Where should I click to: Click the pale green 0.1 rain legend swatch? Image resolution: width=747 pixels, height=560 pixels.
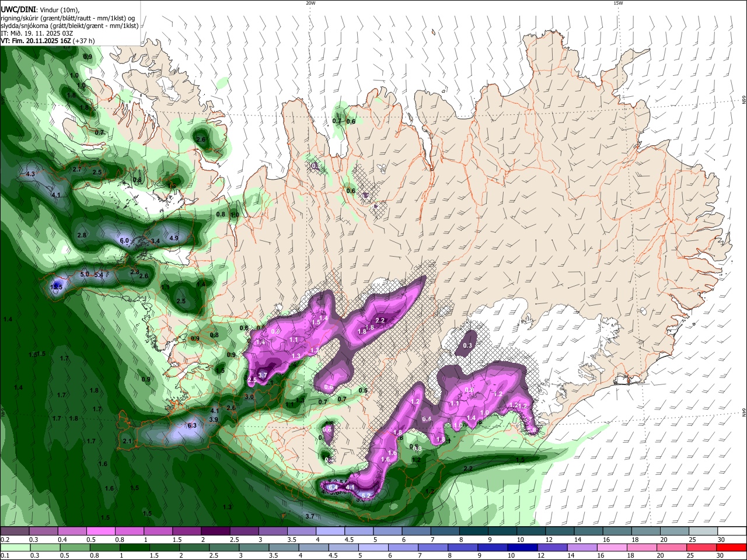(x=14, y=547)
